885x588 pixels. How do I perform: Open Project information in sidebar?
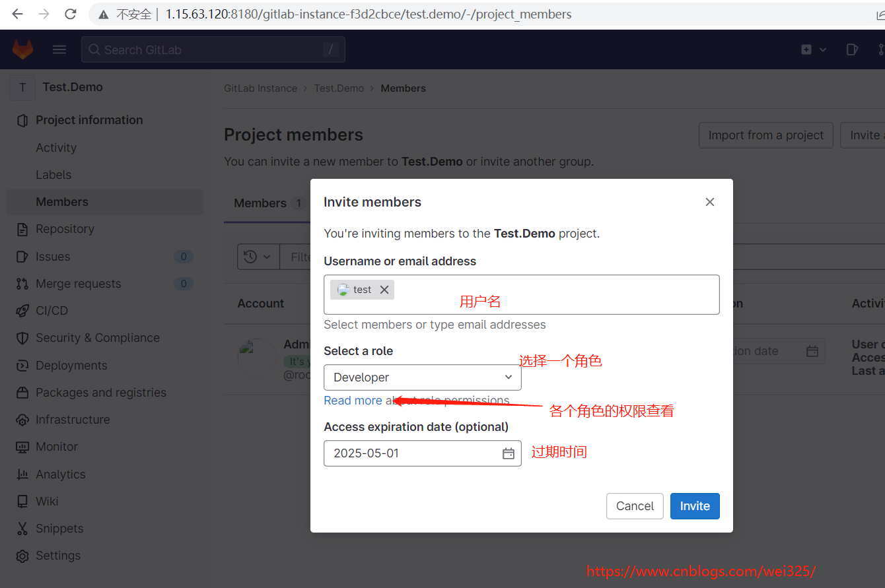click(89, 120)
